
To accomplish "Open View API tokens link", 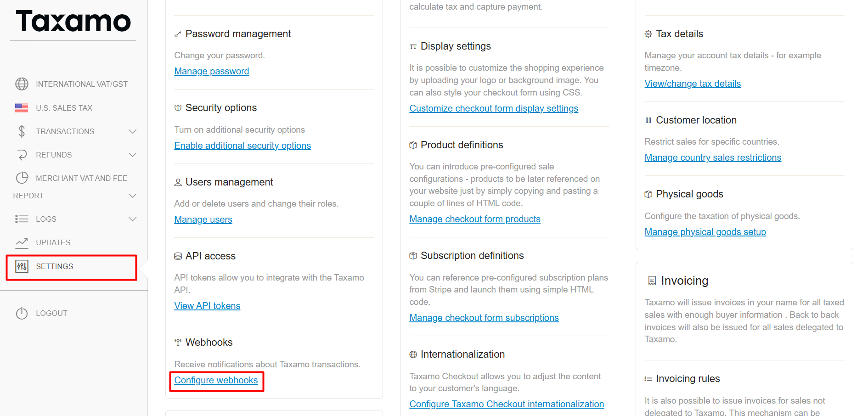I will (207, 306).
